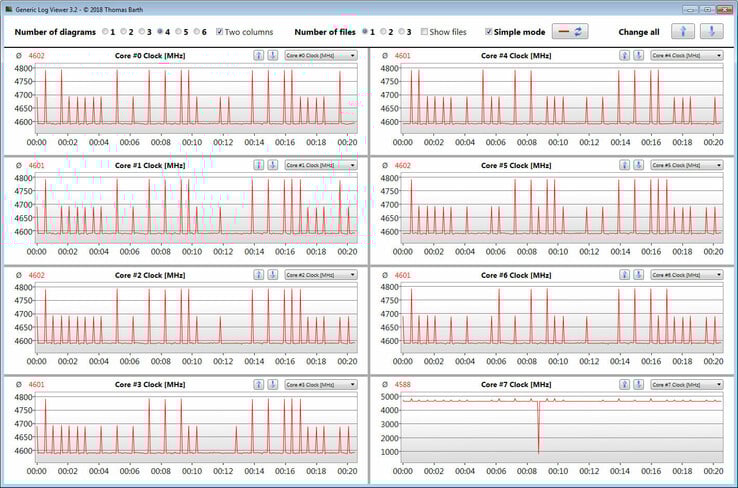Click the line color swap button beside Simple mode
738x488 pixels.
[x=570, y=32]
